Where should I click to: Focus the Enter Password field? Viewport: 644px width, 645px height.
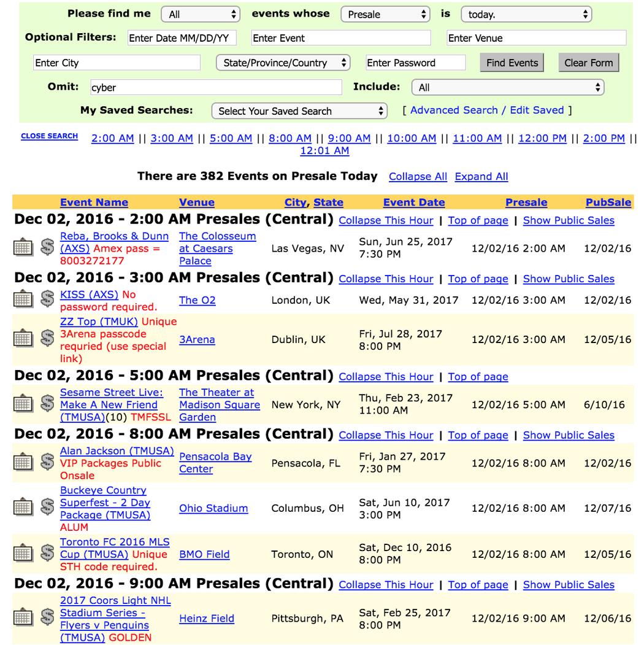coord(415,63)
